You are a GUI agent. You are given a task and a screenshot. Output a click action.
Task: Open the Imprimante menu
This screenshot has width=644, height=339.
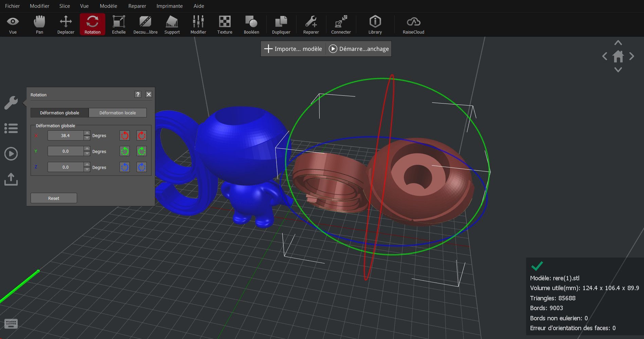click(169, 6)
